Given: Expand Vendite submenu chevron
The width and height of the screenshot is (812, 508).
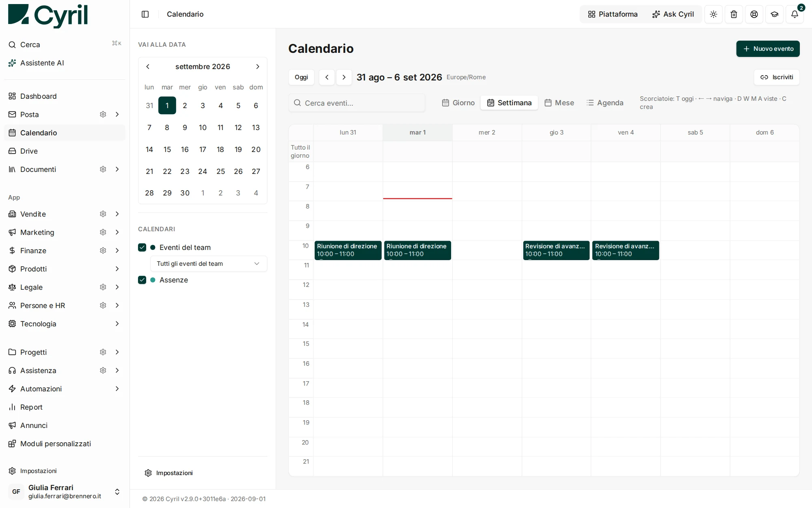Looking at the screenshot, I should click(117, 214).
